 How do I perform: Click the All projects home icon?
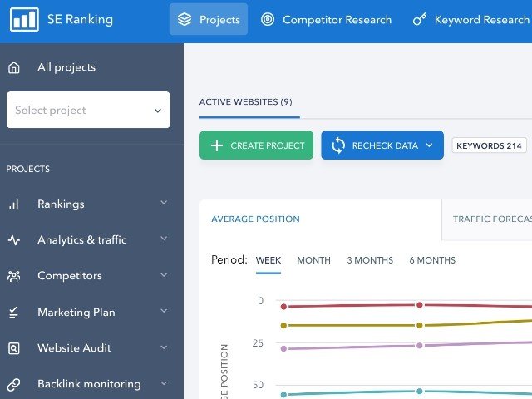(x=14, y=67)
